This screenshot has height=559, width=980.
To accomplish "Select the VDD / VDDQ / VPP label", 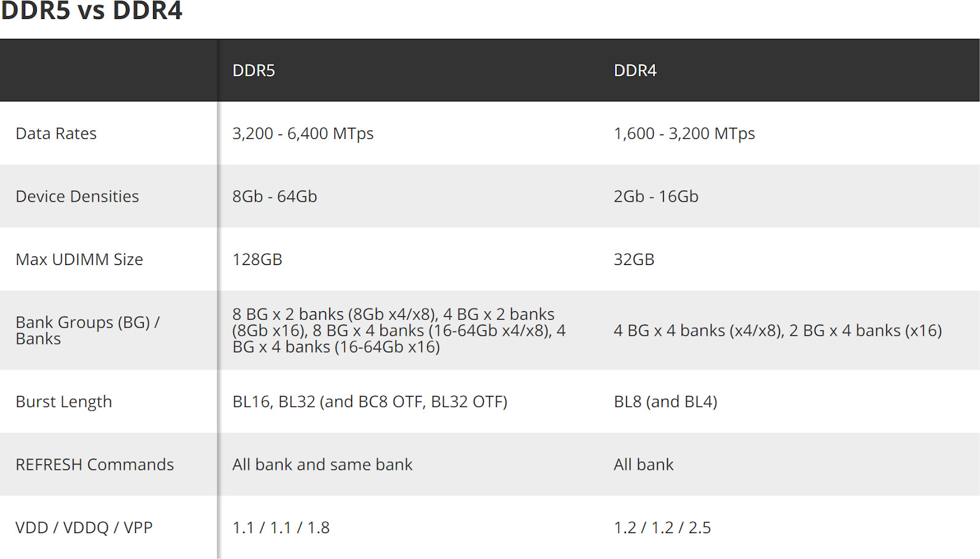I will pos(84,528).
